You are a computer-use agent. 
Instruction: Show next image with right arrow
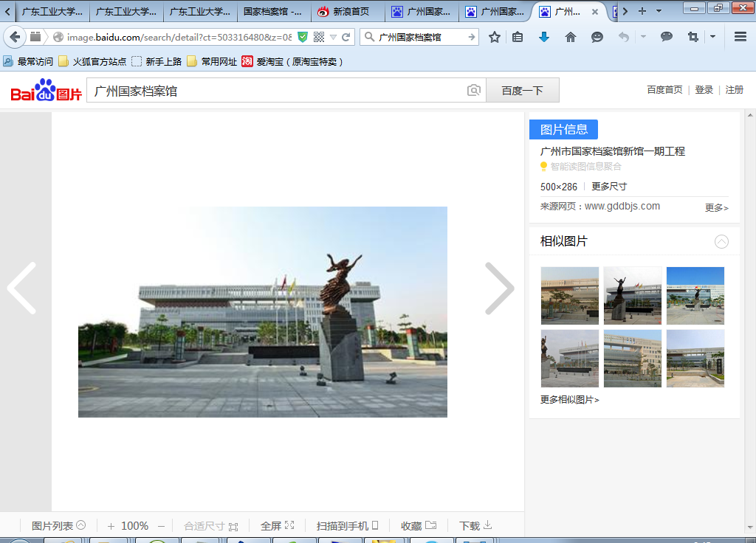pos(499,288)
